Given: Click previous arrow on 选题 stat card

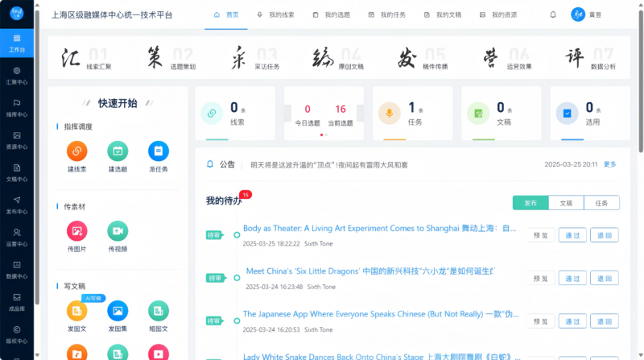Looking at the screenshot, I should tap(288, 113).
